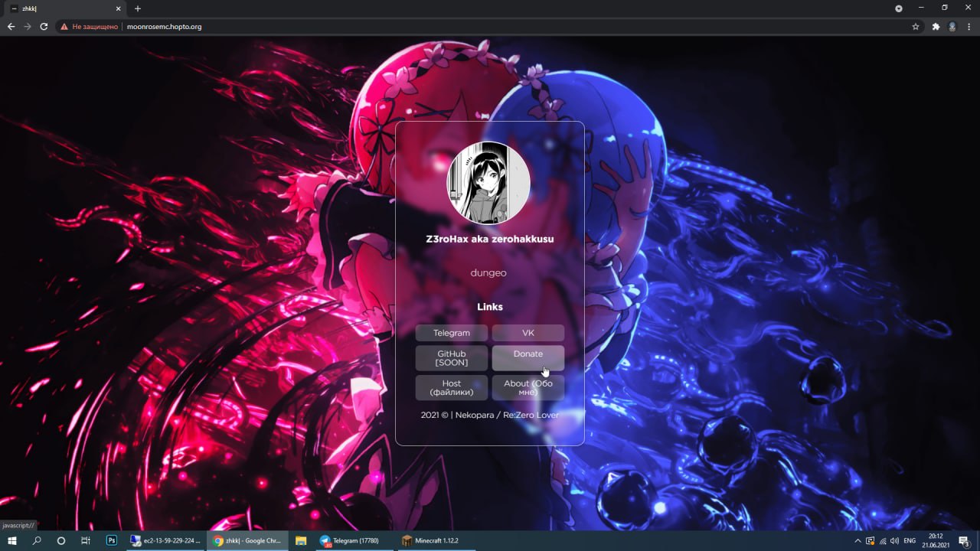Click the screen-recording tray icon with orange dot
The height and width of the screenshot is (551, 980).
(870, 540)
